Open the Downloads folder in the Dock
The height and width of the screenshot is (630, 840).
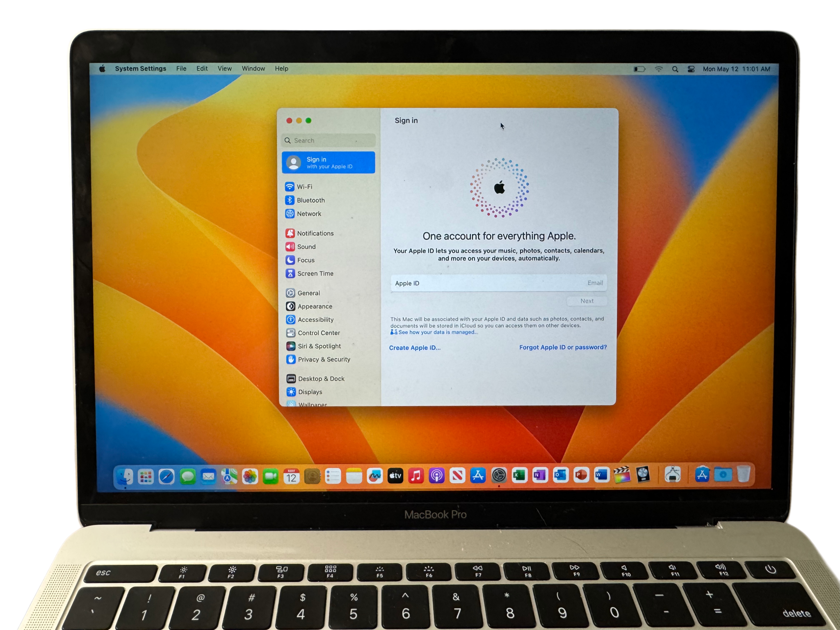[723, 475]
